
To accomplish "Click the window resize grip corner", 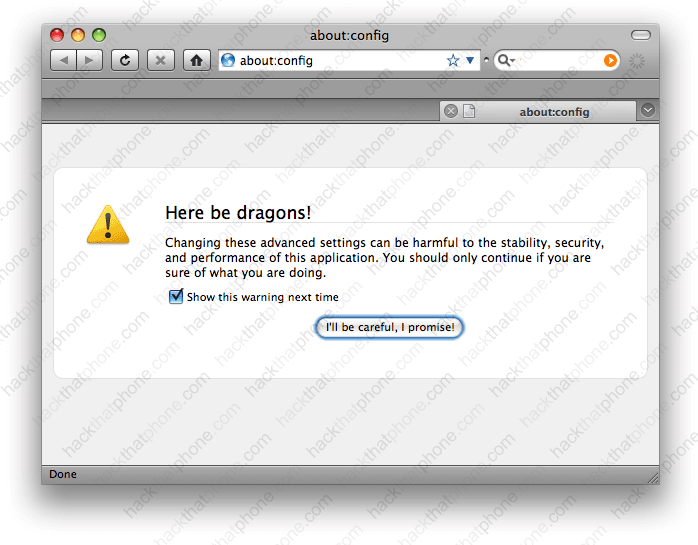I will [652, 478].
